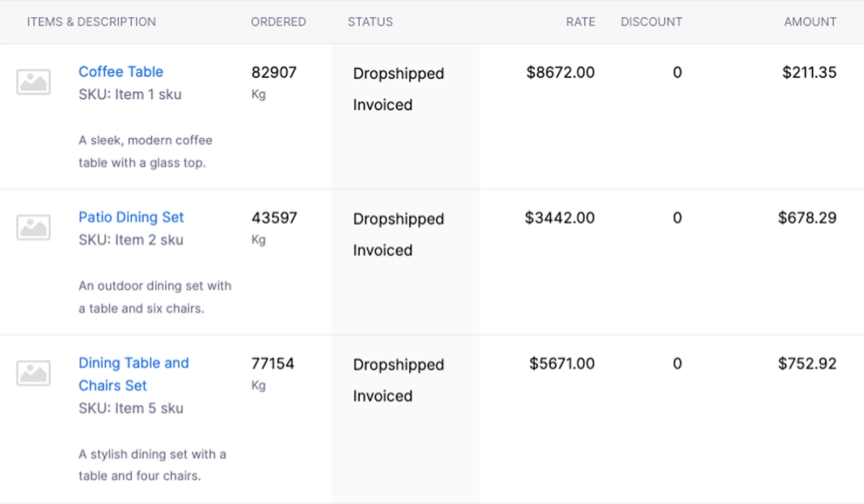This screenshot has width=864, height=504.
Task: Click the Patio Dining Set image placeholder
Action: tap(33, 227)
